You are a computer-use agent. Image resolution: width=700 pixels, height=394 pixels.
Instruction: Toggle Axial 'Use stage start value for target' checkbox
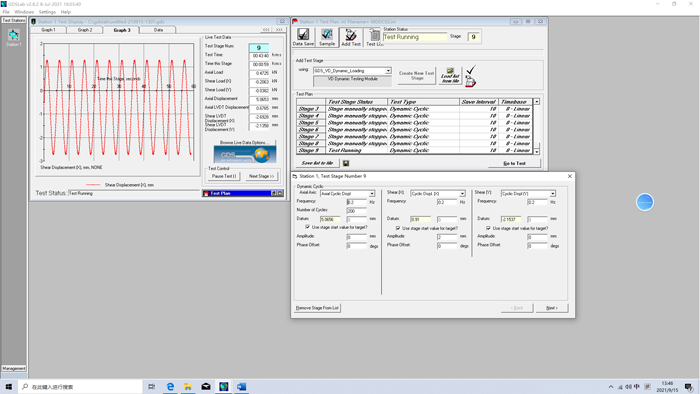[x=307, y=227]
